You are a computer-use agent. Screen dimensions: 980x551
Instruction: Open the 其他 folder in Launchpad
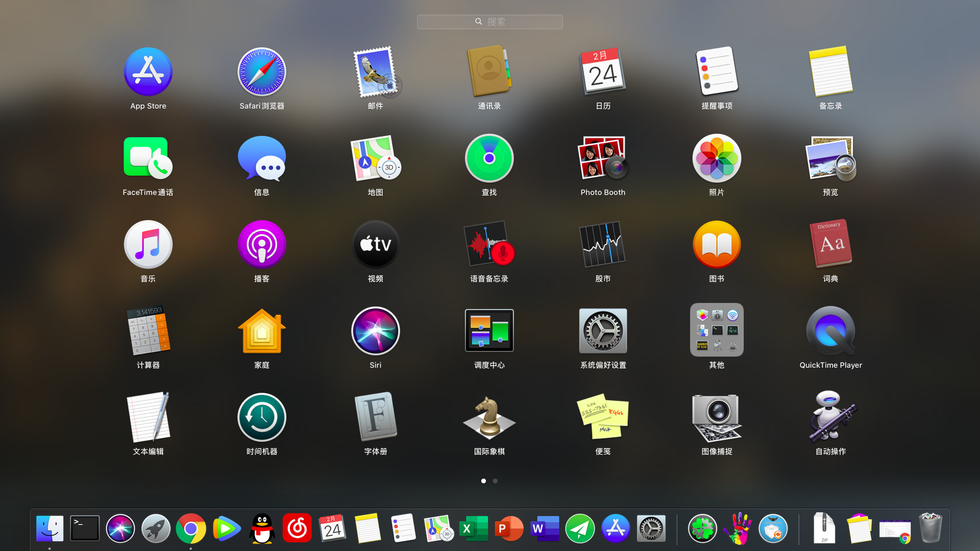pyautogui.click(x=716, y=330)
